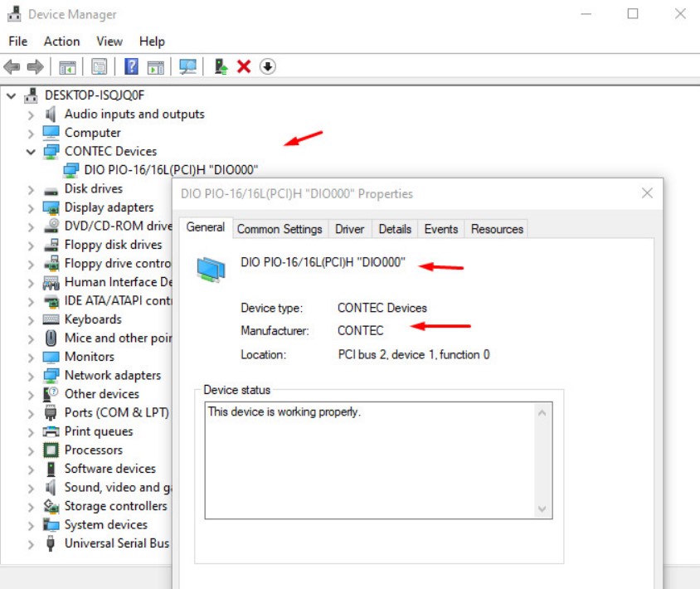
Task: Click the Mice and pointing devices icon
Action: coord(51,338)
